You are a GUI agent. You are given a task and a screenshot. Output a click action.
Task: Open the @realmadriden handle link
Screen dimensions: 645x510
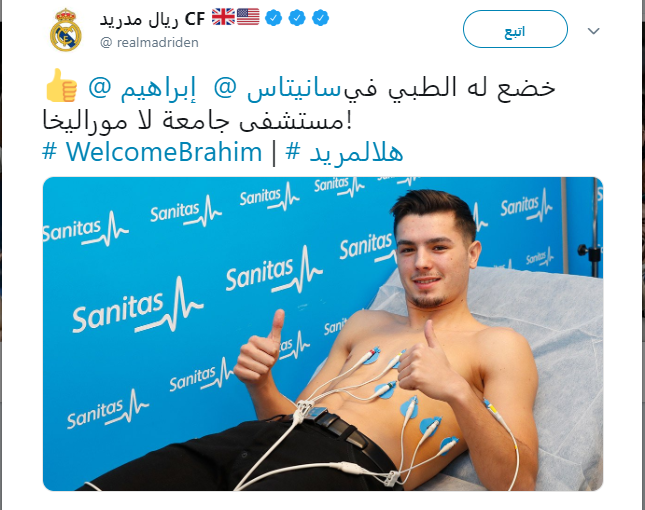coord(149,42)
